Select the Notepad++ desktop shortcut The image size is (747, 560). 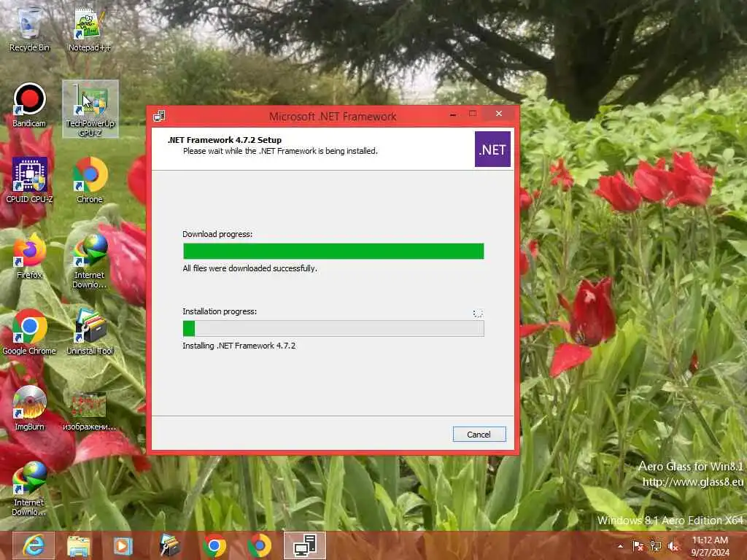coord(89,28)
